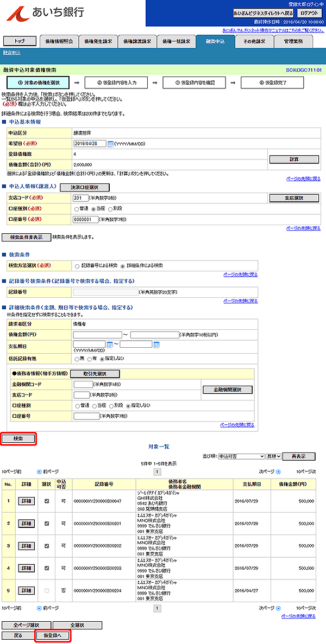Switch to 管理業務 tab
Viewport: 326px width, 644px height.
(293, 41)
